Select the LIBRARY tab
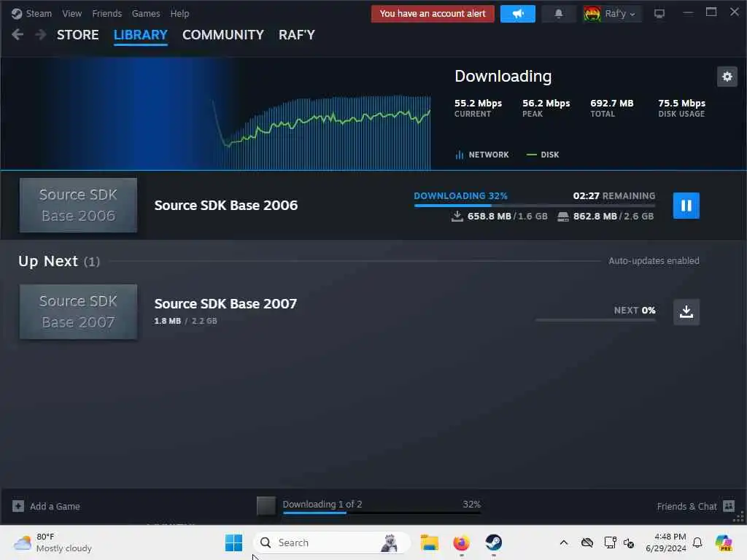 coord(141,35)
